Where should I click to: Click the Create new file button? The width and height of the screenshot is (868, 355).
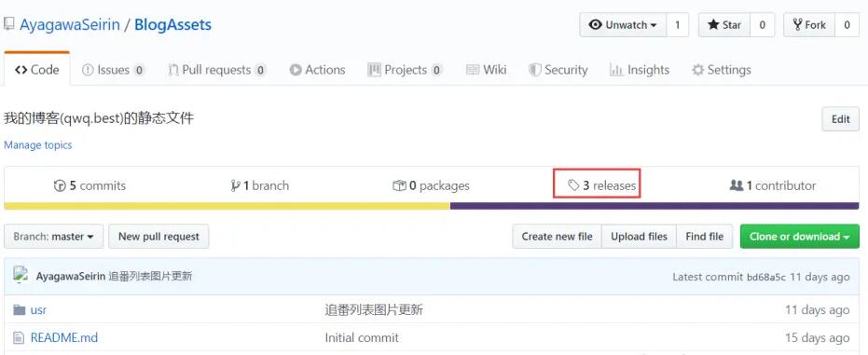557,236
